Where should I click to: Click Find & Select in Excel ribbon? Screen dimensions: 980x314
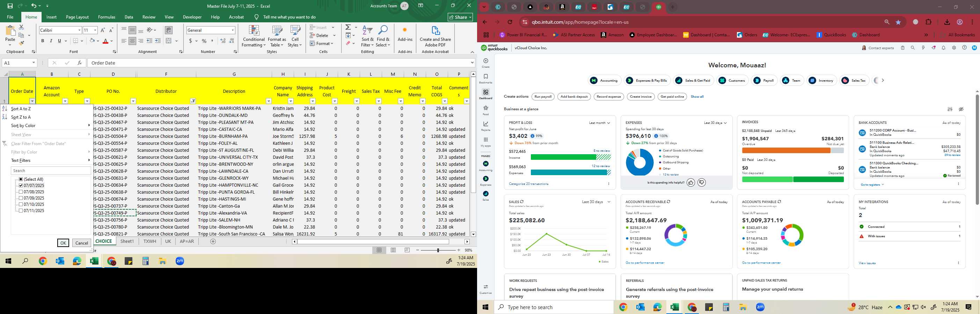pos(383,37)
